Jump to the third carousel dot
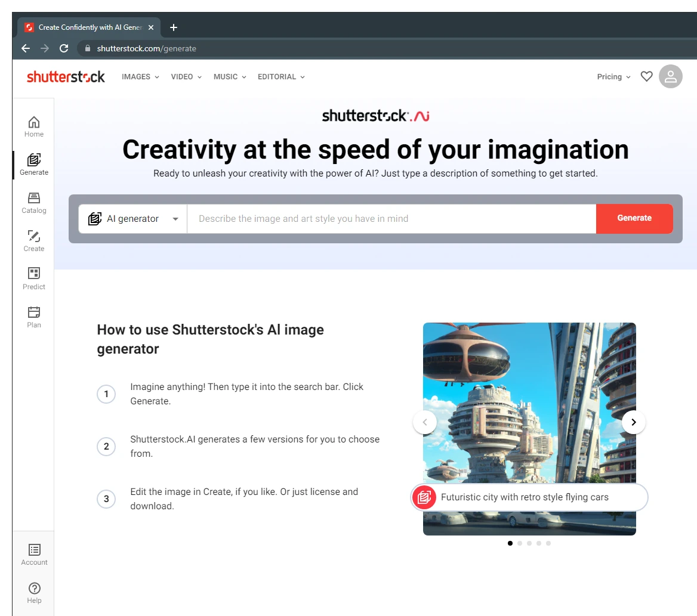Viewport: 697px width, 616px height. coord(529,543)
